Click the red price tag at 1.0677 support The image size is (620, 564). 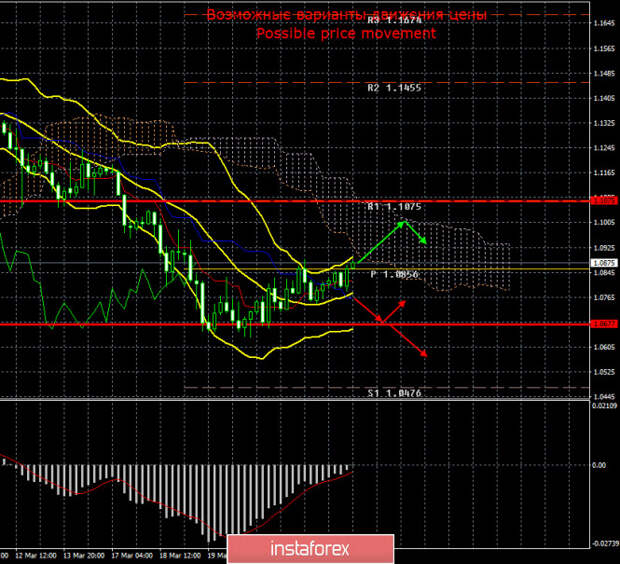coord(603,323)
